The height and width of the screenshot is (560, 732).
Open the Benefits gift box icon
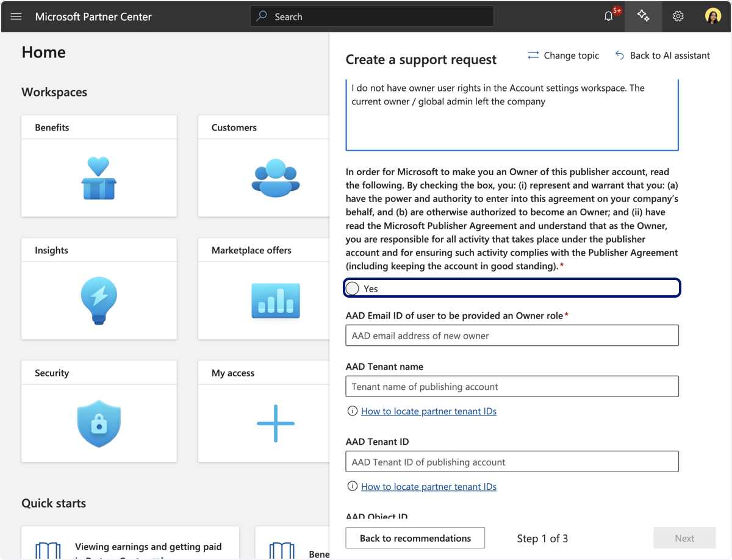[99, 178]
